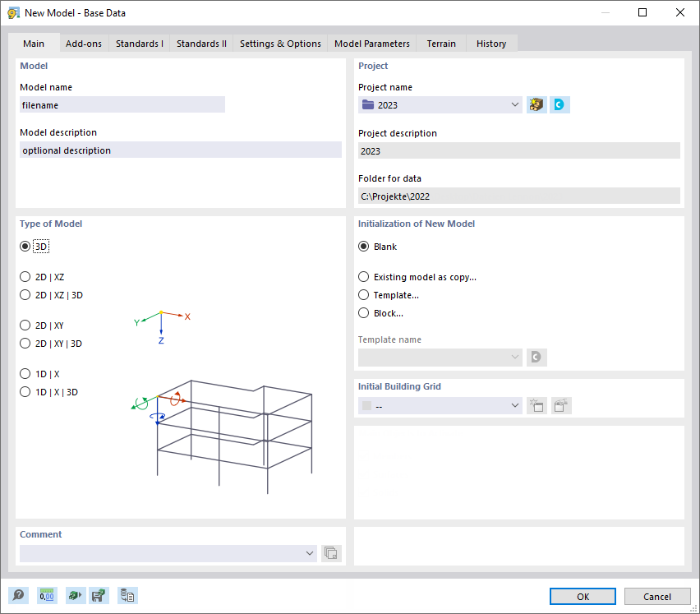Click the save as default icon

click(99, 595)
